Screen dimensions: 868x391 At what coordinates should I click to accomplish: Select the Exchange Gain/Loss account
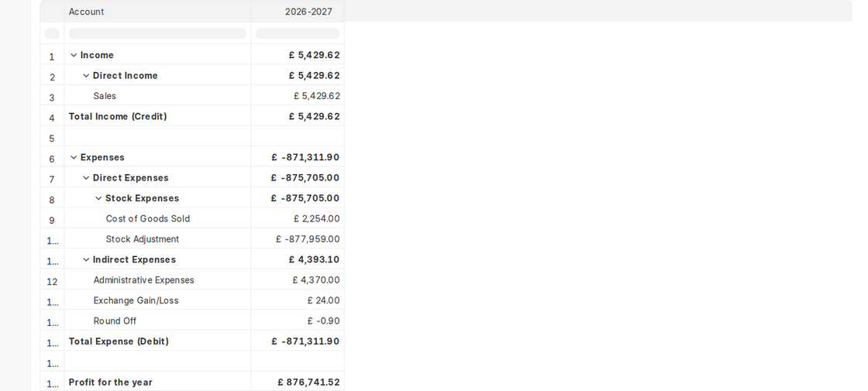[136, 301]
